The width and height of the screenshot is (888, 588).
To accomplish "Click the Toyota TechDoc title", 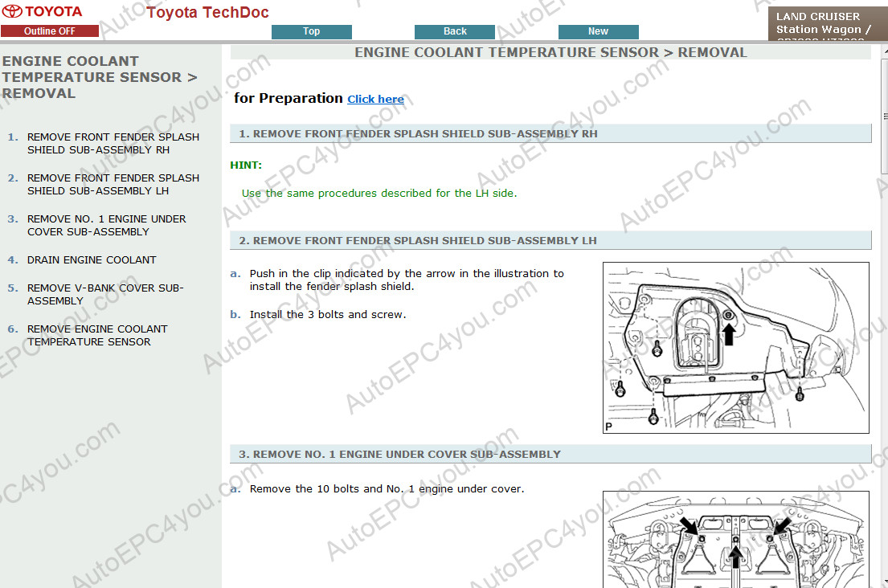I will (207, 12).
